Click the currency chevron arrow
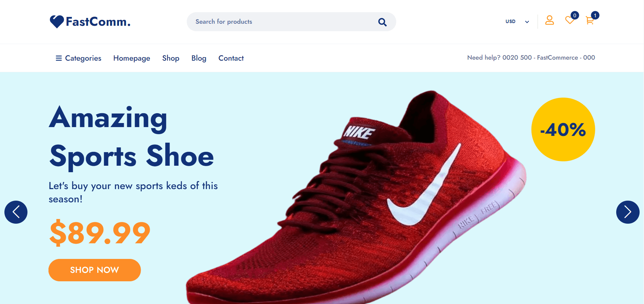Image resolution: width=644 pixels, height=304 pixels. click(x=527, y=22)
